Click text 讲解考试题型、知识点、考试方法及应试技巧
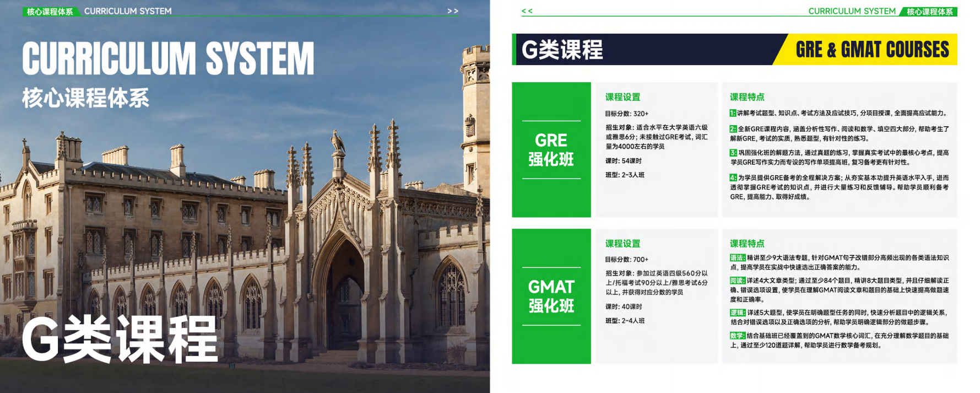Image resolution: width=980 pixels, height=393 pixels. (x=797, y=113)
